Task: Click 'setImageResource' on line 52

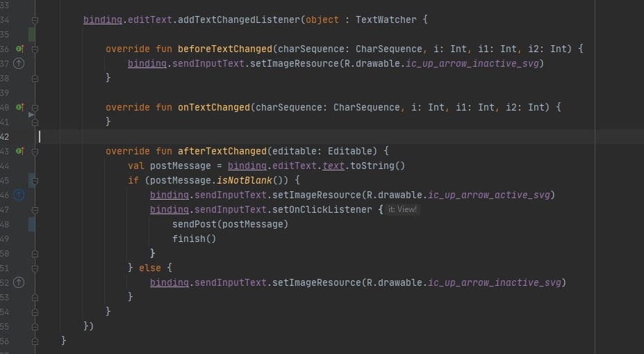Action: coord(316,282)
